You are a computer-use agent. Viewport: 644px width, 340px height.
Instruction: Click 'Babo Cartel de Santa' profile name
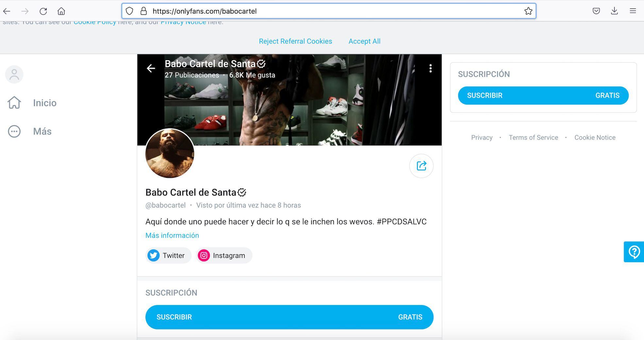191,192
